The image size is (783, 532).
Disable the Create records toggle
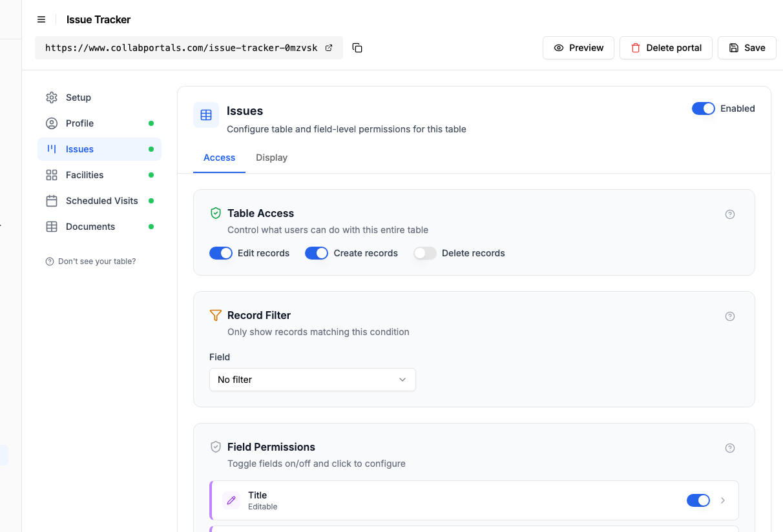[317, 253]
